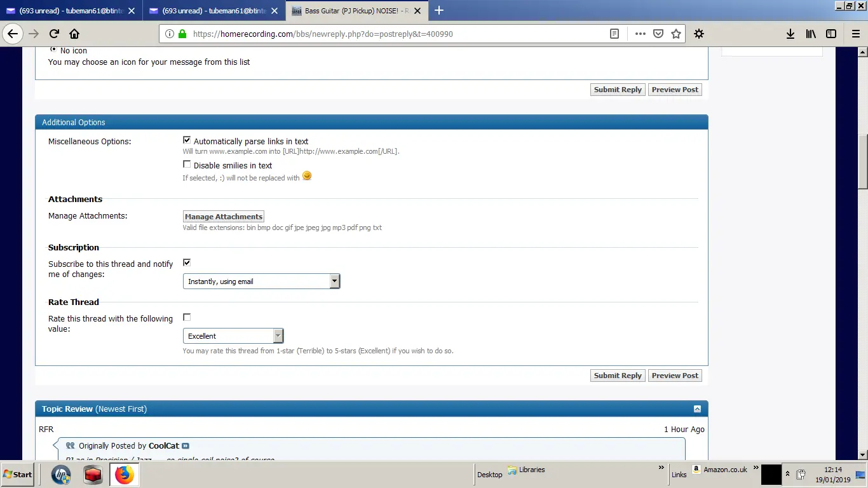
Task: Untick subscribe to this thread checkbox
Action: (187, 262)
